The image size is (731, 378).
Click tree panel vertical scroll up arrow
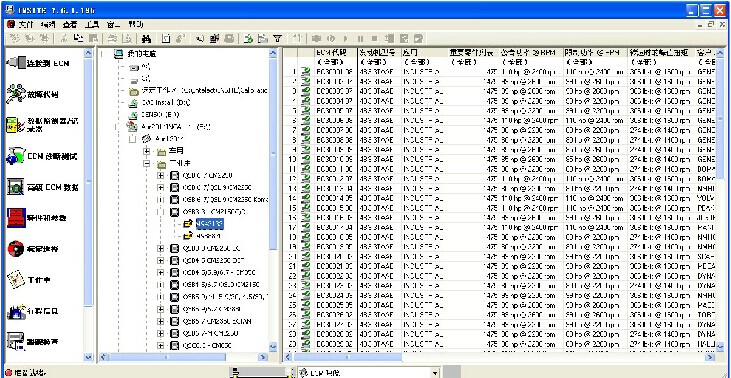(273, 54)
